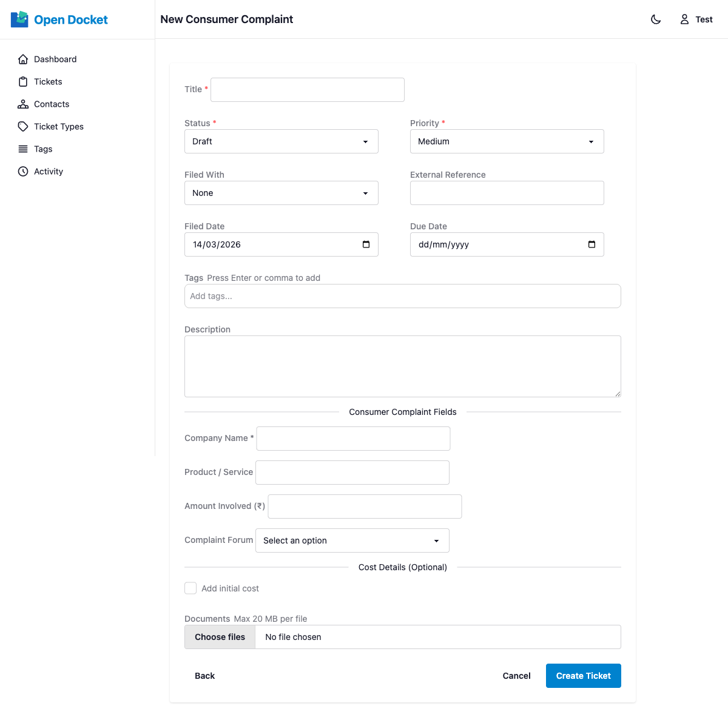Click the Test user profile menu
Image resolution: width=728 pixels, height=717 pixels.
696,19
